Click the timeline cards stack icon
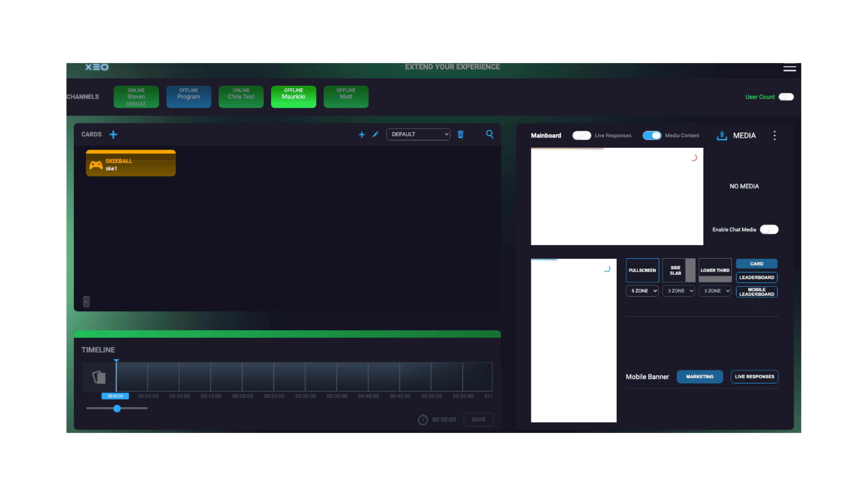868x496 pixels. pyautogui.click(x=99, y=377)
